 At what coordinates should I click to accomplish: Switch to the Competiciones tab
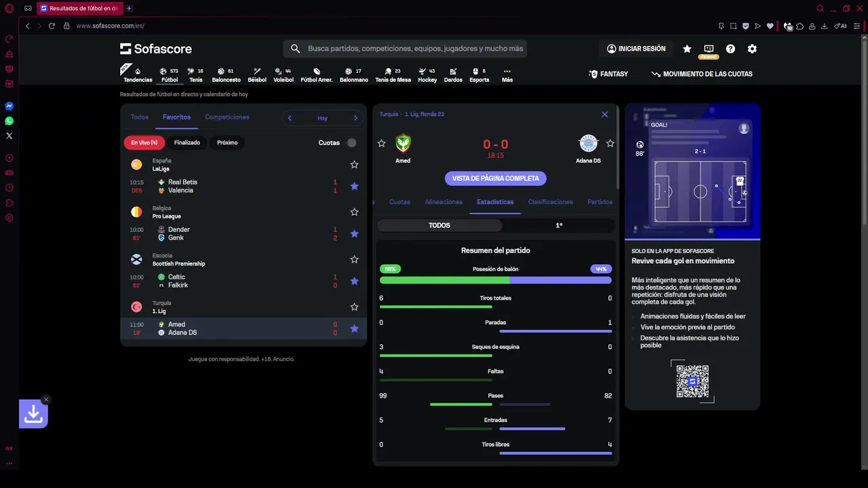point(227,117)
